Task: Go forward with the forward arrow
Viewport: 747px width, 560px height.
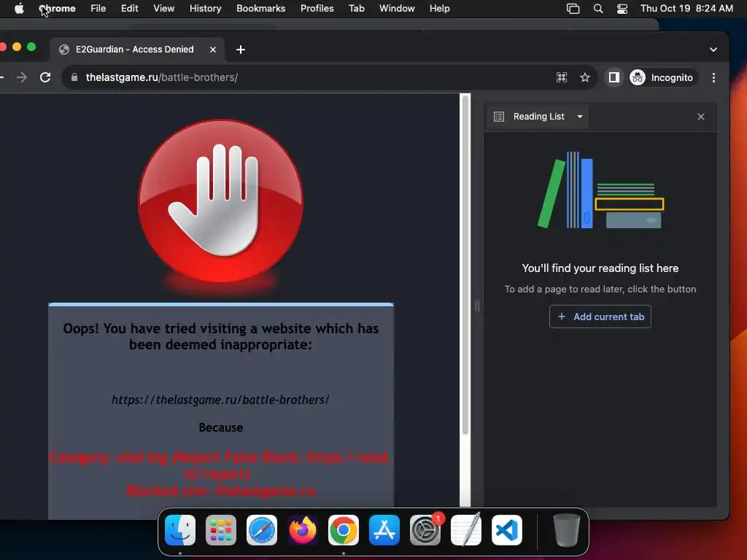Action: pyautogui.click(x=22, y=77)
